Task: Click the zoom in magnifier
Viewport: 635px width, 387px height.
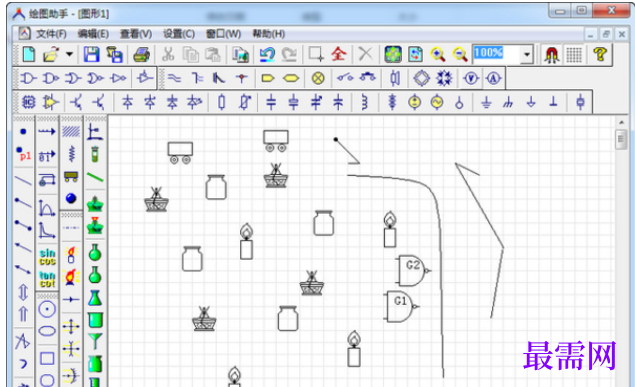Action: coord(438,54)
